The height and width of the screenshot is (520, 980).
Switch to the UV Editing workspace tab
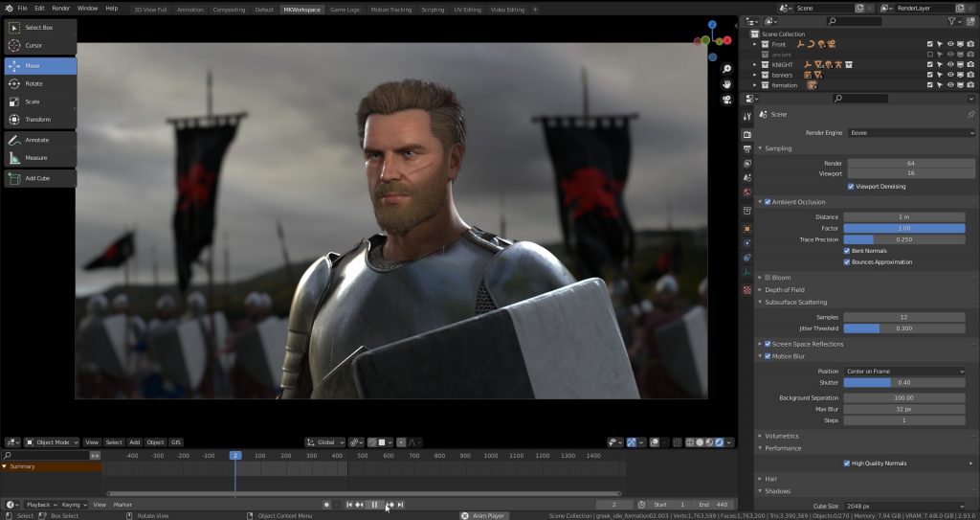[x=467, y=10]
